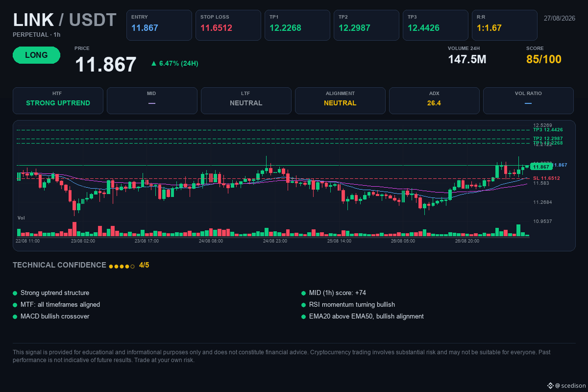Screen dimensions: 588x392
Task: Click the R:R card showing 1:1.67
Action: [x=504, y=25]
